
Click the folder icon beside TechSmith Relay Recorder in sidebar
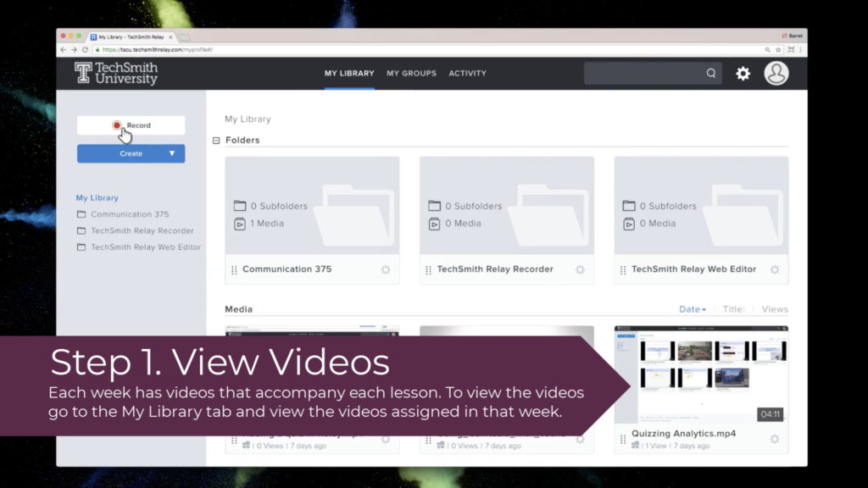81,230
